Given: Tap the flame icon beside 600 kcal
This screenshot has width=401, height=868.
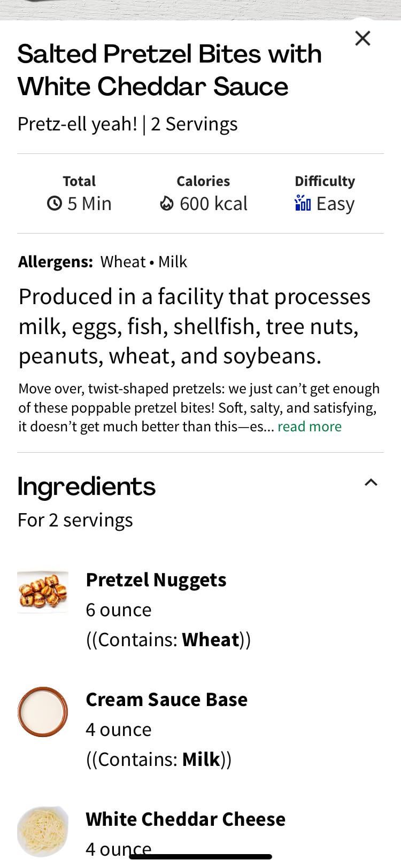Looking at the screenshot, I should [x=167, y=204].
